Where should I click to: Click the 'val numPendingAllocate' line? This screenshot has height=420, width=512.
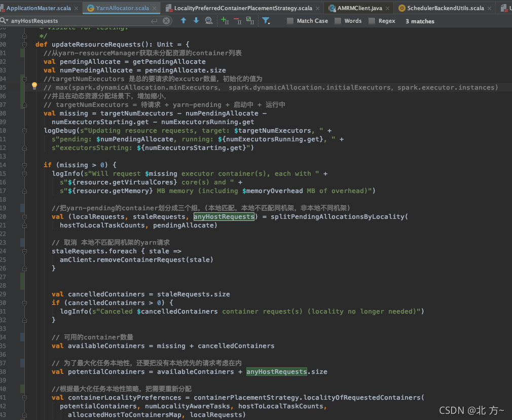pos(135,70)
